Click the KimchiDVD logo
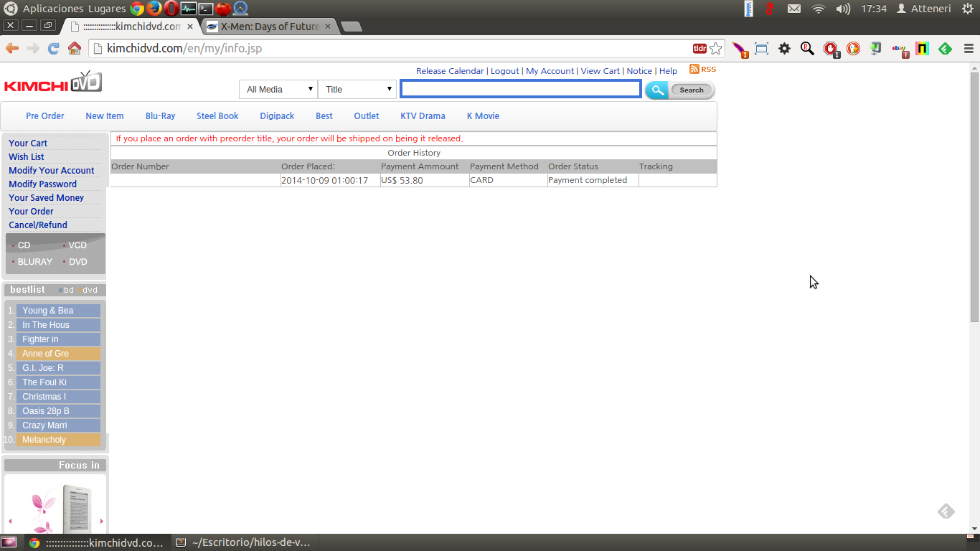Viewport: 980px width, 551px height. coord(53,82)
